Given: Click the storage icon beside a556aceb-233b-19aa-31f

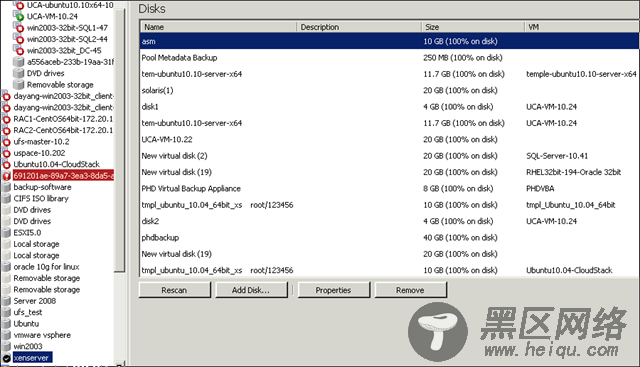Looking at the screenshot, I should coord(19,62).
